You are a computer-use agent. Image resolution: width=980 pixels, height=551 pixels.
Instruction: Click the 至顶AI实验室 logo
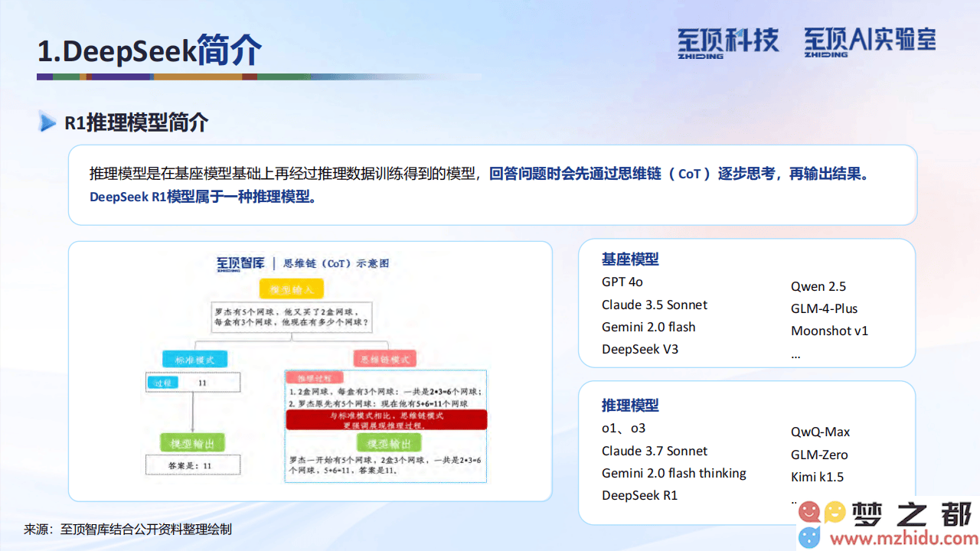click(870, 43)
